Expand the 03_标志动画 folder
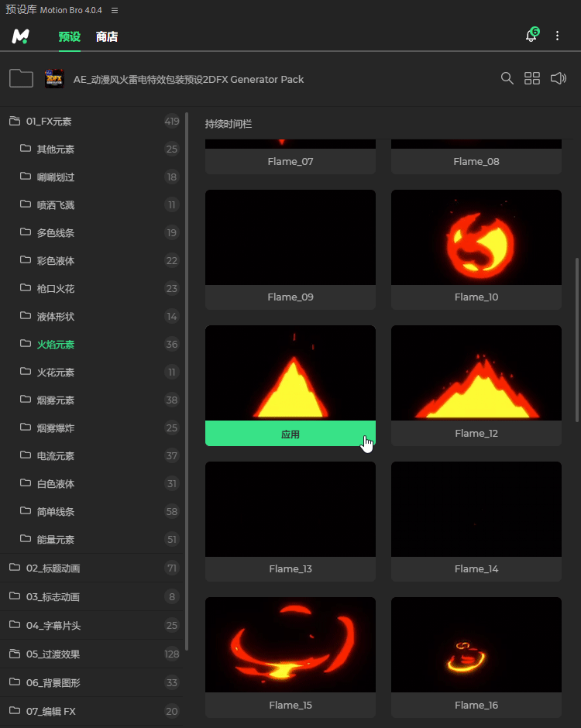581x728 pixels. tap(93, 596)
